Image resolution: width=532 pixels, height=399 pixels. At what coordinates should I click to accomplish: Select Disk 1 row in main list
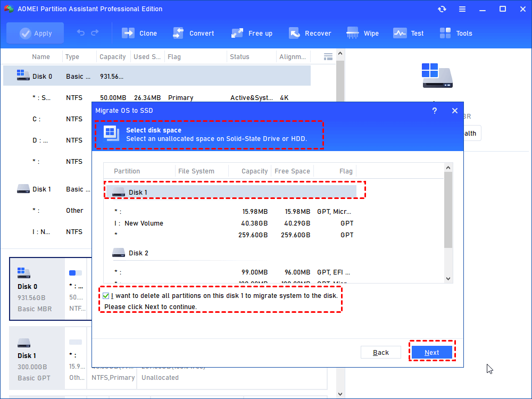coord(47,189)
